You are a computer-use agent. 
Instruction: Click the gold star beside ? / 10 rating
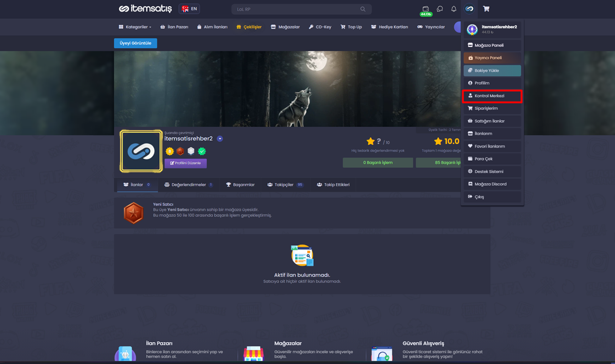click(x=370, y=142)
